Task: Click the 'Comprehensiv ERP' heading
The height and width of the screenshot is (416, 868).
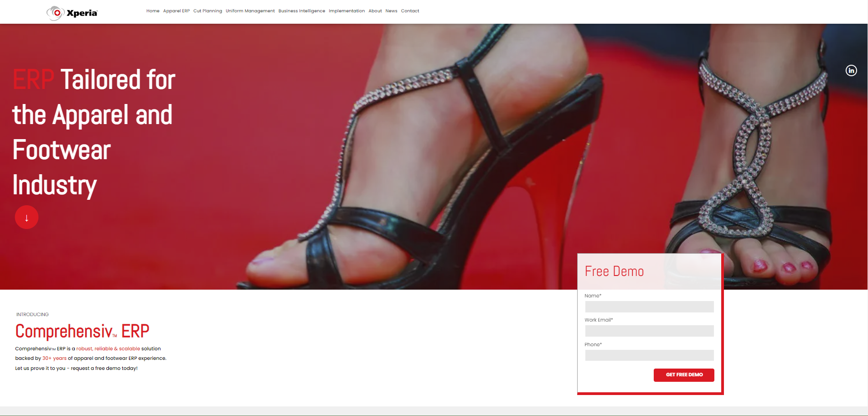Action: click(x=82, y=331)
